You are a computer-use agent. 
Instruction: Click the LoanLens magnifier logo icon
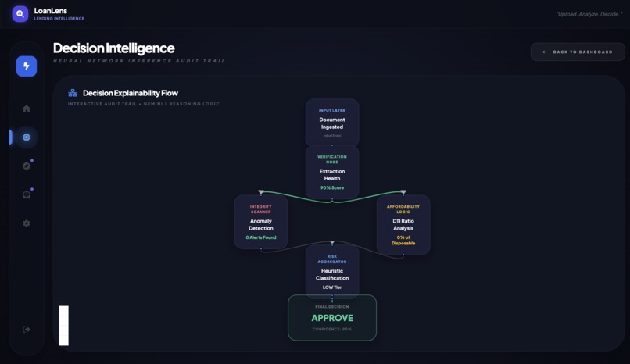(20, 14)
